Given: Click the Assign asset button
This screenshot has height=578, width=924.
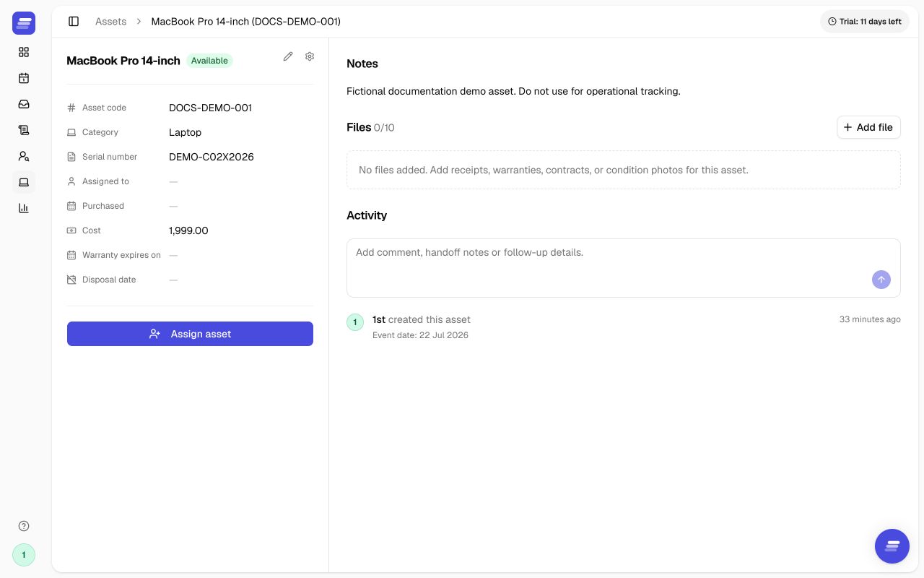Looking at the screenshot, I should [190, 334].
